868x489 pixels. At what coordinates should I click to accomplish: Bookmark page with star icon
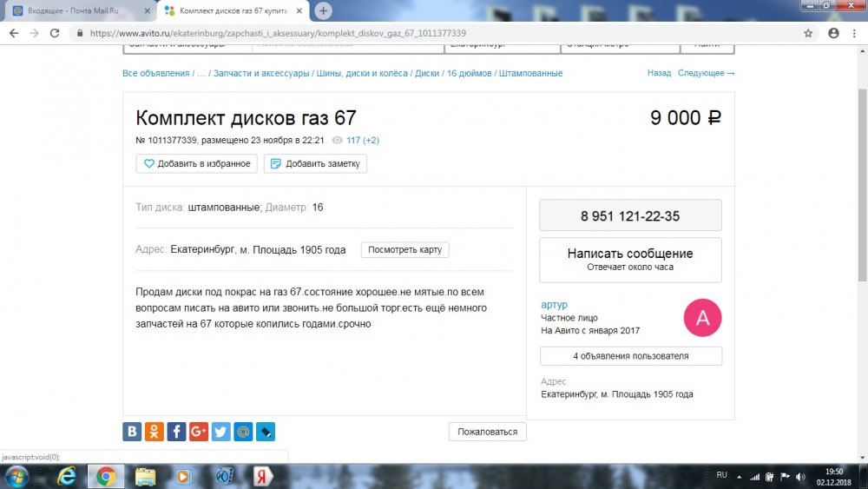point(807,33)
